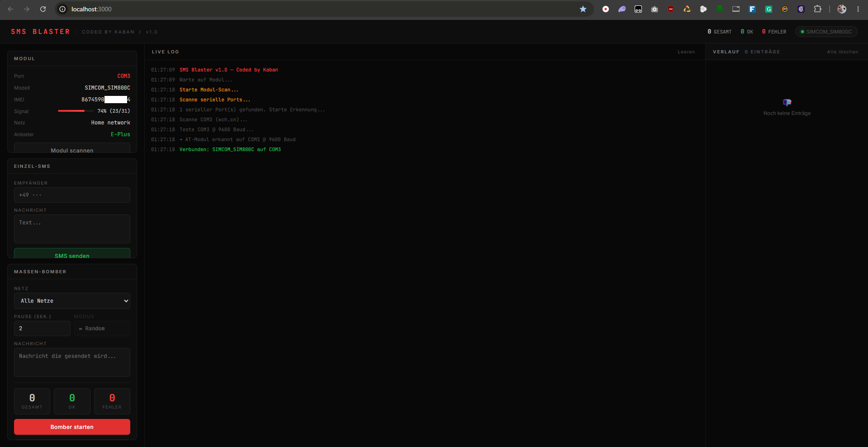Click log line 'Verbunden: SIMCOM_SIM800C auf COM3'
Viewport: 868px width, 447px height.
coord(230,149)
